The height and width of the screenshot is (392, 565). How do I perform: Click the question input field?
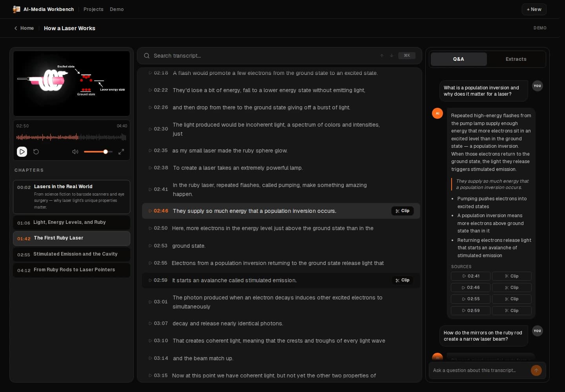click(x=479, y=370)
